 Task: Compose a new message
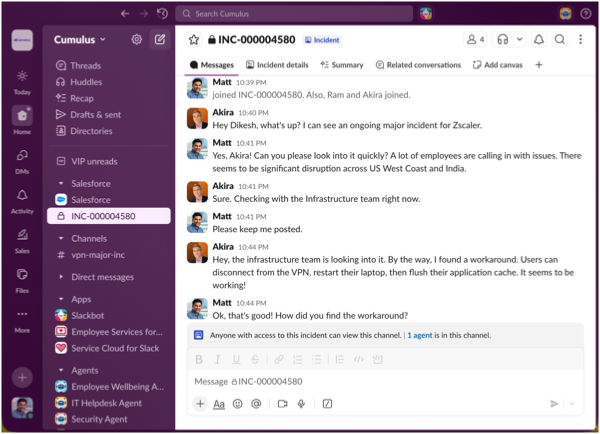(x=160, y=39)
